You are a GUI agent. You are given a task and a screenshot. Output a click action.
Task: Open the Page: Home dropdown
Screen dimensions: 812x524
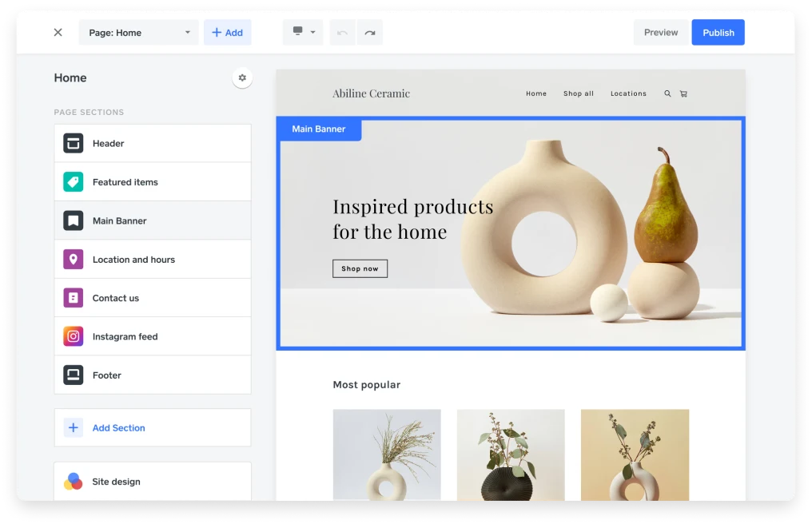click(x=139, y=33)
